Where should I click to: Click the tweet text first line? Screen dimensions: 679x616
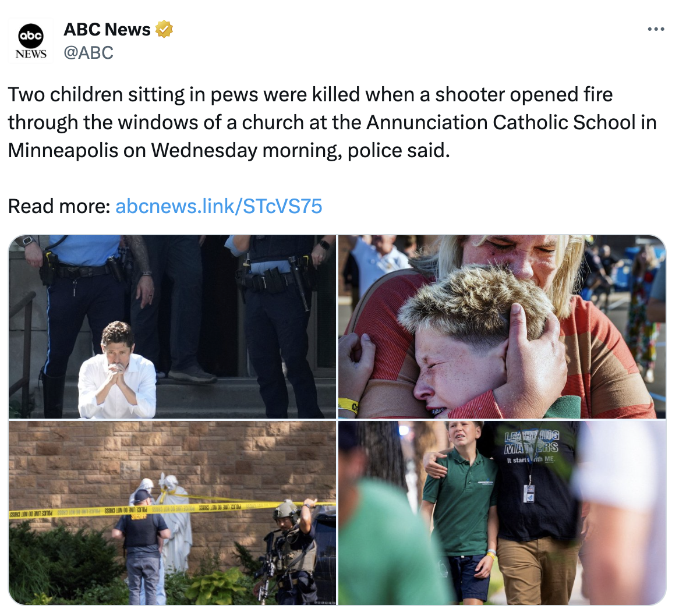point(310,95)
